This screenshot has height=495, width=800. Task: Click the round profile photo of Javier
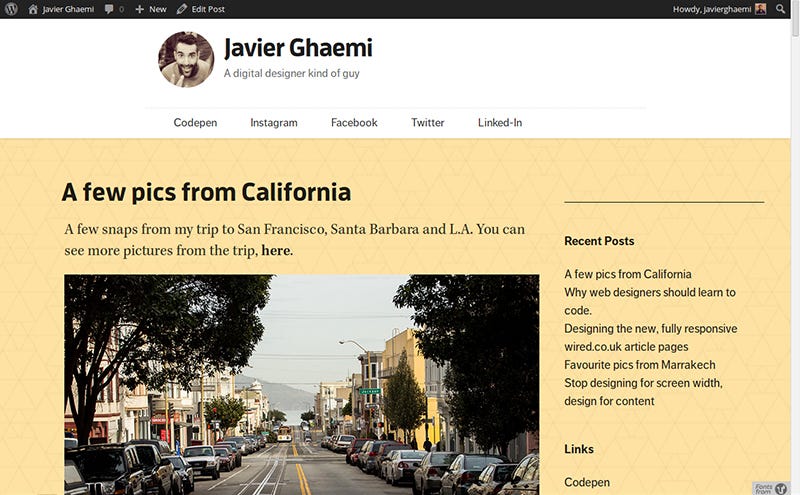click(186, 59)
